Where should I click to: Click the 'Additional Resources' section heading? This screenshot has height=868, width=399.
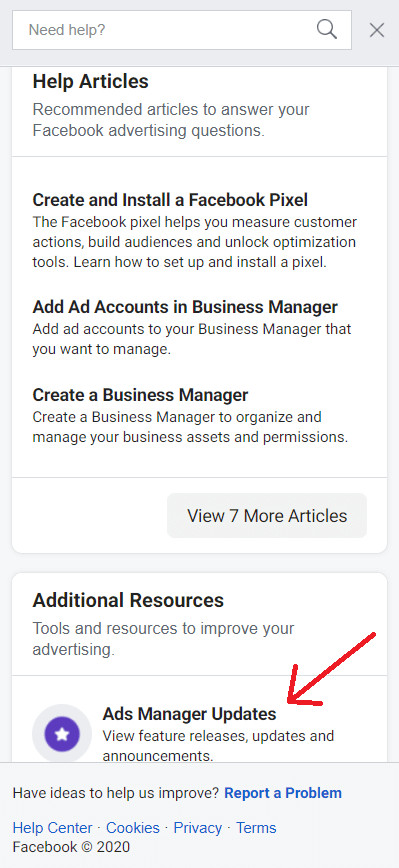(x=128, y=601)
